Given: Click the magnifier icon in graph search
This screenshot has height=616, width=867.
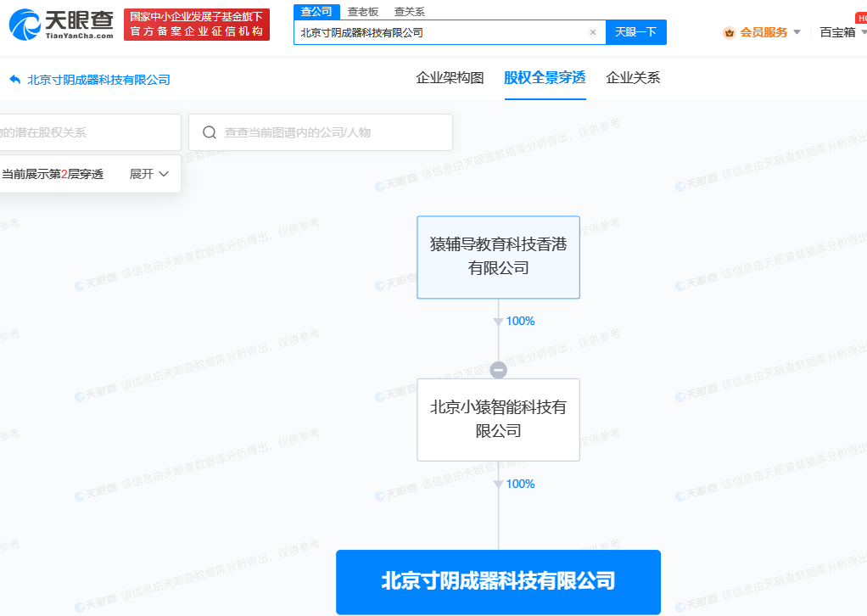Looking at the screenshot, I should click(209, 132).
